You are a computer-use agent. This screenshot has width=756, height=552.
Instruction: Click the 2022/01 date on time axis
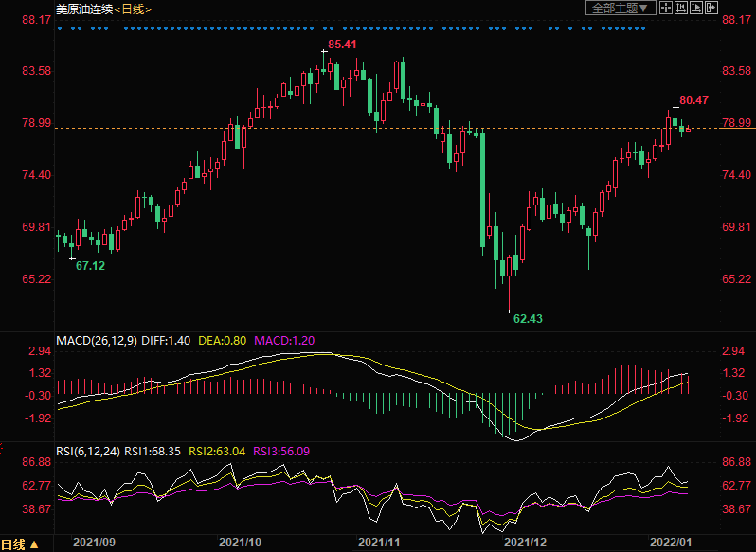(669, 543)
